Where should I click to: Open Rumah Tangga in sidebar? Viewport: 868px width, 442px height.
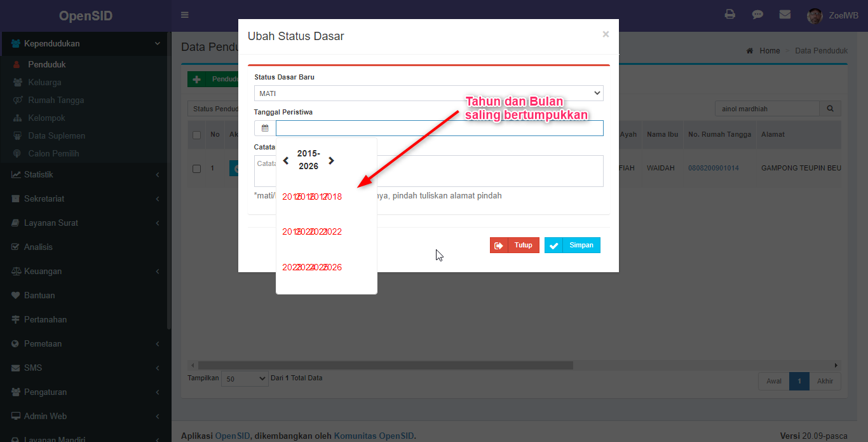(x=56, y=100)
